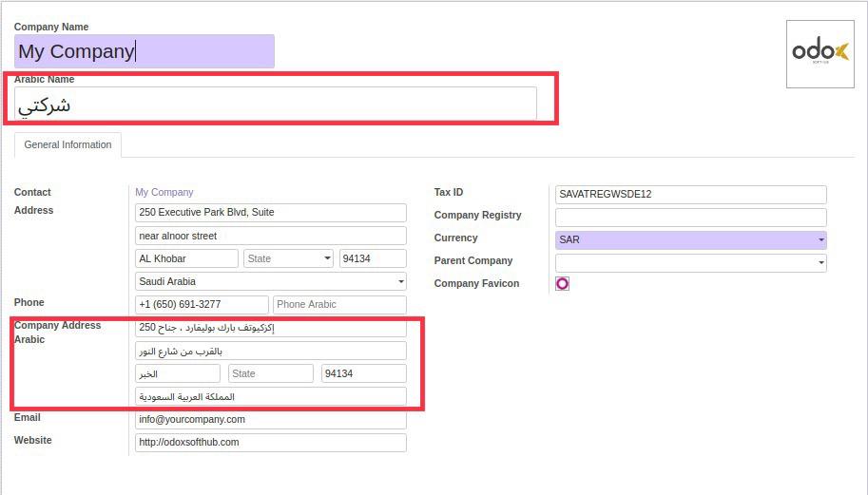
Task: Click the Company Favicon icon
Action: tap(562, 283)
